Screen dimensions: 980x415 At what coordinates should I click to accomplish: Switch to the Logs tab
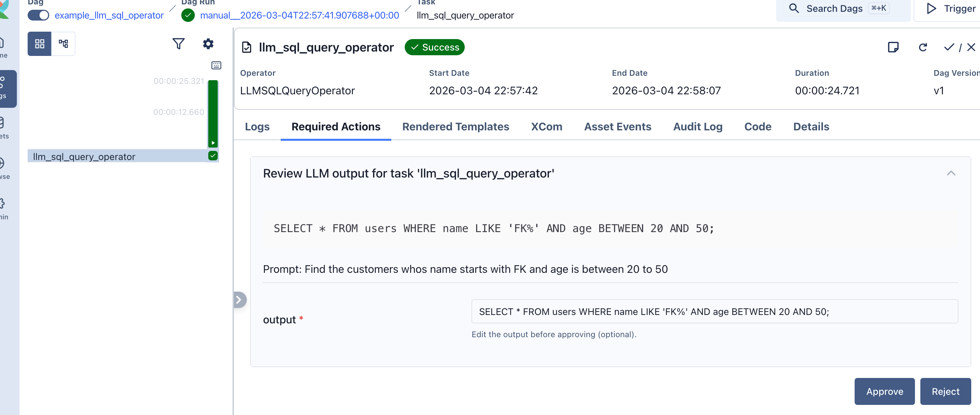[257, 127]
